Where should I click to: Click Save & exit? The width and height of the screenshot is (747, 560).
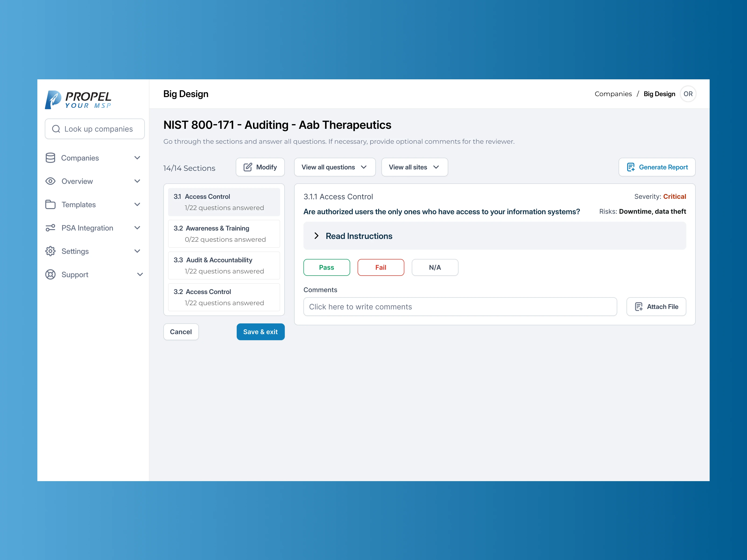(x=260, y=332)
